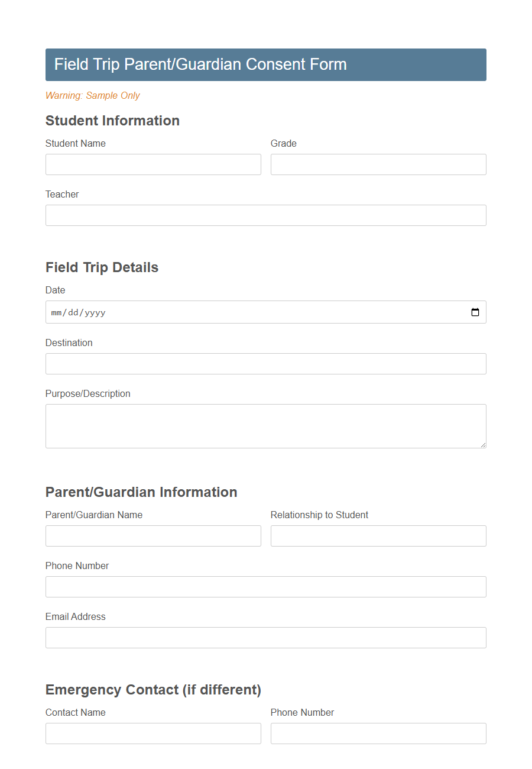Click inside the Purpose/Description text area
The width and height of the screenshot is (532, 769).
click(x=265, y=425)
